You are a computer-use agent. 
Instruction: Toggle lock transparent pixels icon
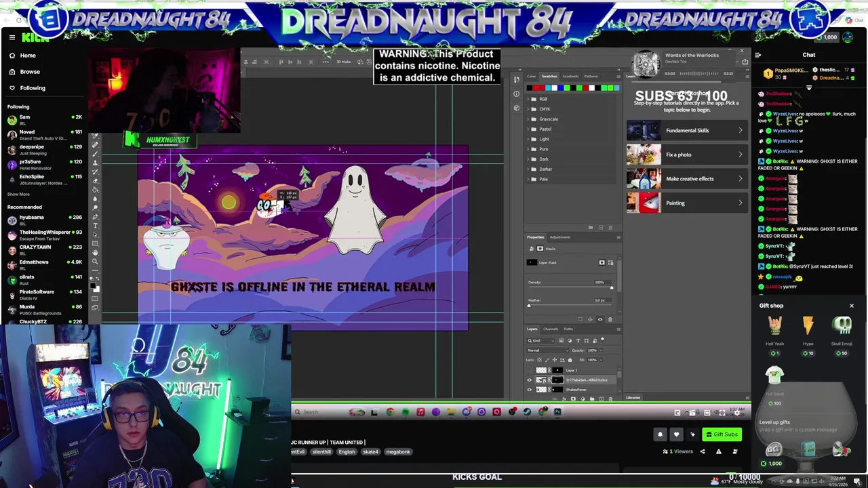[539, 360]
